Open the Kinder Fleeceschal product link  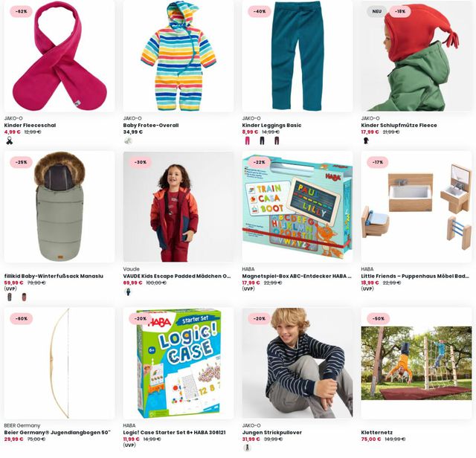coord(30,125)
